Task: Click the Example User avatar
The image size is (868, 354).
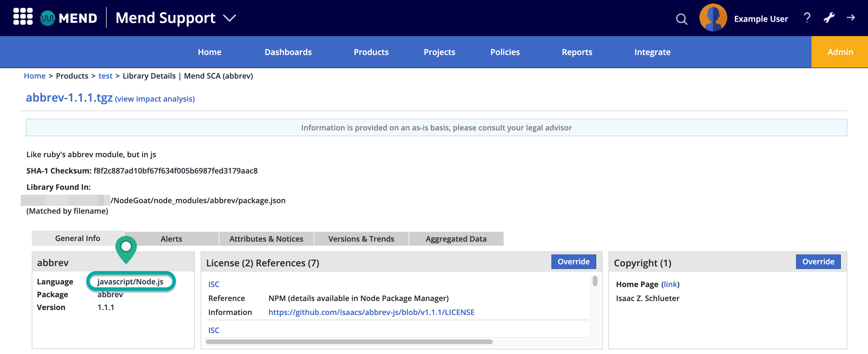Action: pos(713,18)
